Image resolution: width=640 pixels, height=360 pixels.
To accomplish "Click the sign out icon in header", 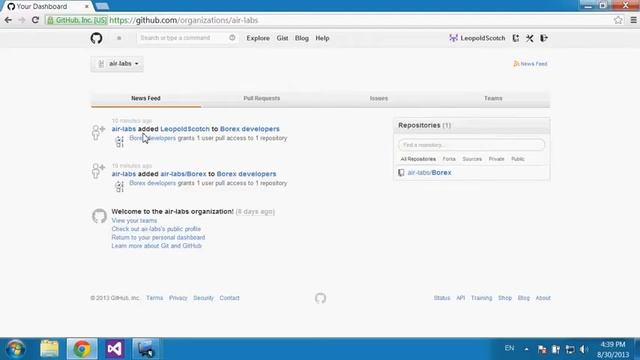I will pyautogui.click(x=544, y=38).
